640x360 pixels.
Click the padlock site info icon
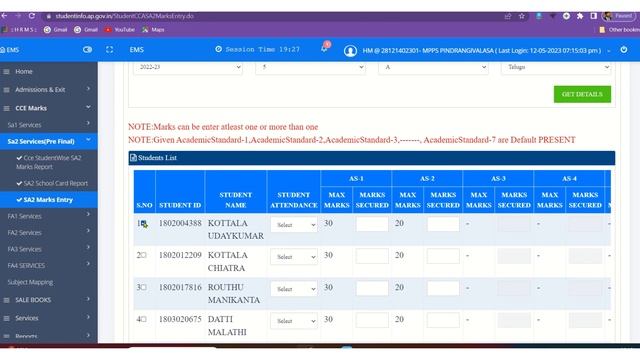tap(49, 16)
